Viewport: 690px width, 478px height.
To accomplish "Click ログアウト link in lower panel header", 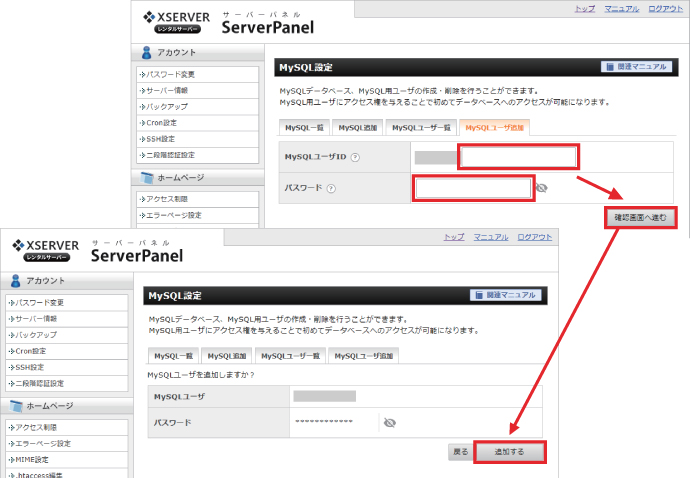I will [x=535, y=237].
